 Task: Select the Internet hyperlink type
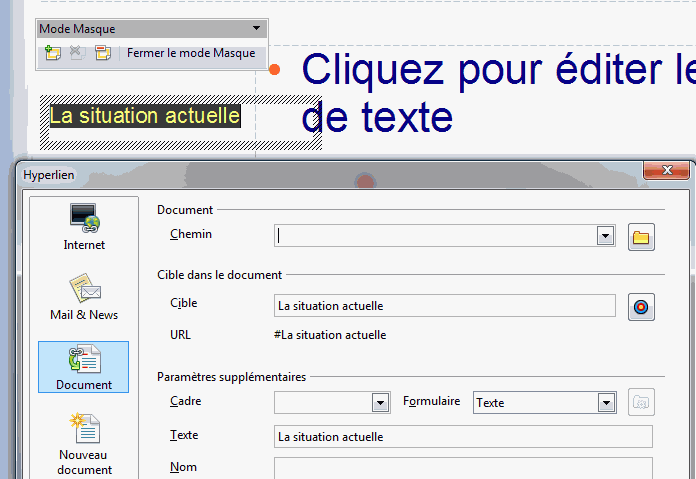tap(84, 227)
